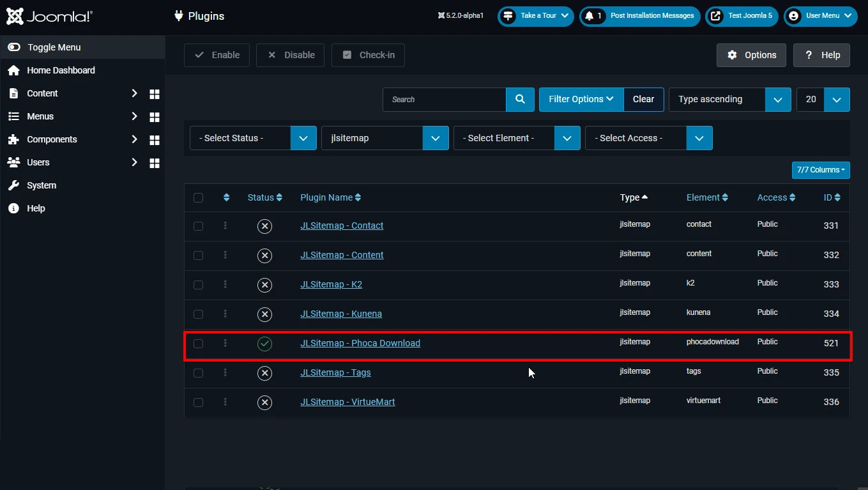Click the 5.2.0-alpha1 version label

(x=461, y=16)
